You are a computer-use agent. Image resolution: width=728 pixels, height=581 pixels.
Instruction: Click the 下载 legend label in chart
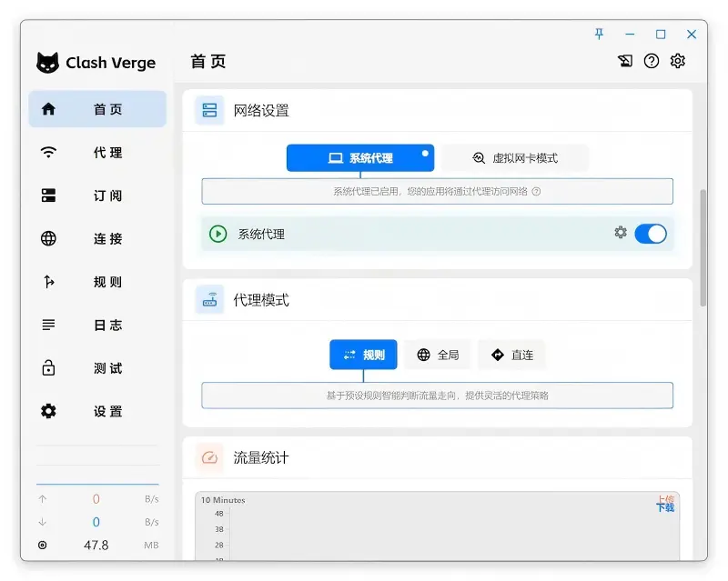665,507
